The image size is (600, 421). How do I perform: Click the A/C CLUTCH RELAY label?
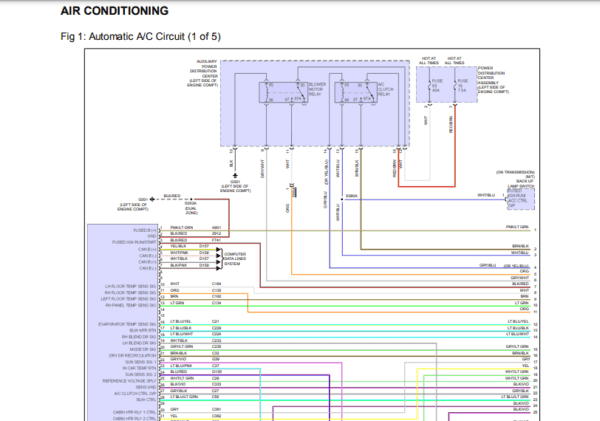tap(385, 89)
